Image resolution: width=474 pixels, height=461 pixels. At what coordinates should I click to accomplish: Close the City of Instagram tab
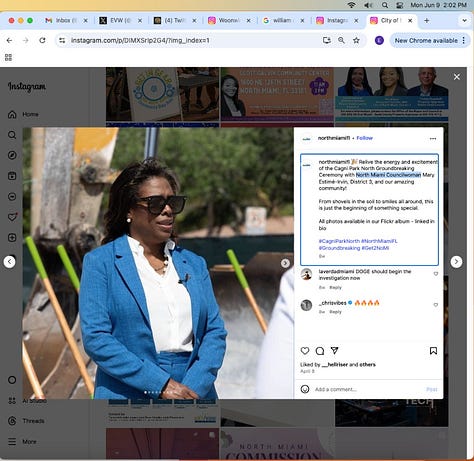pos(410,21)
